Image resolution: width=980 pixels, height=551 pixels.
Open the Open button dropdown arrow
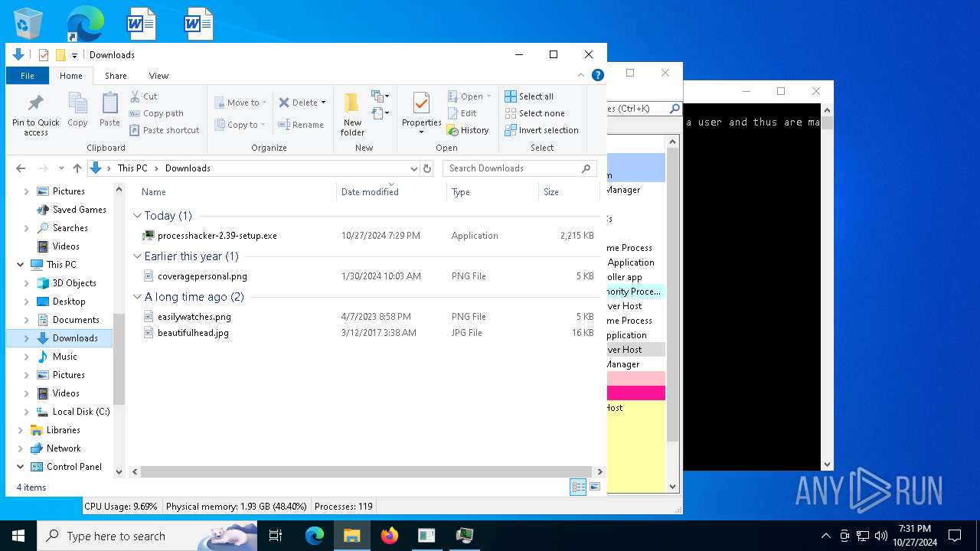pos(488,96)
